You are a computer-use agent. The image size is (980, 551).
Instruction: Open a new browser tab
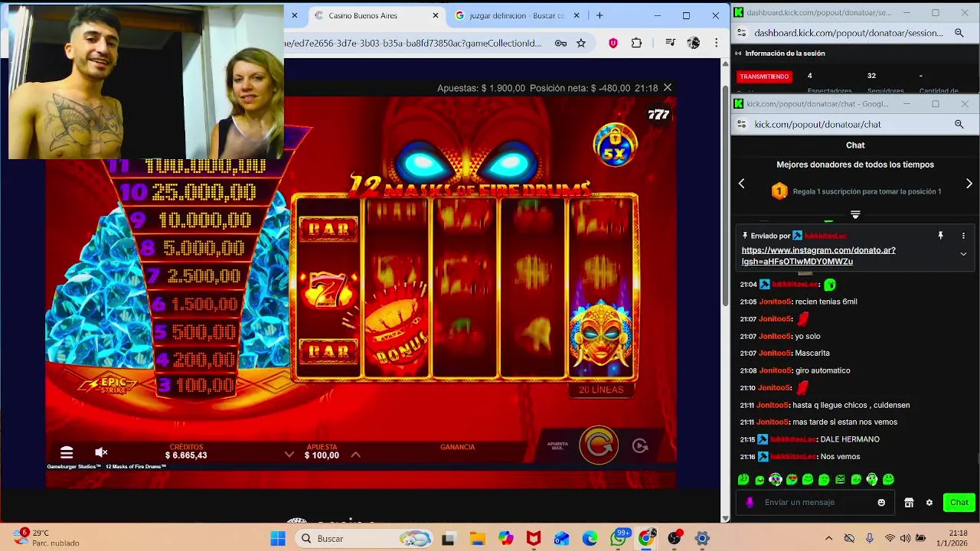click(599, 15)
